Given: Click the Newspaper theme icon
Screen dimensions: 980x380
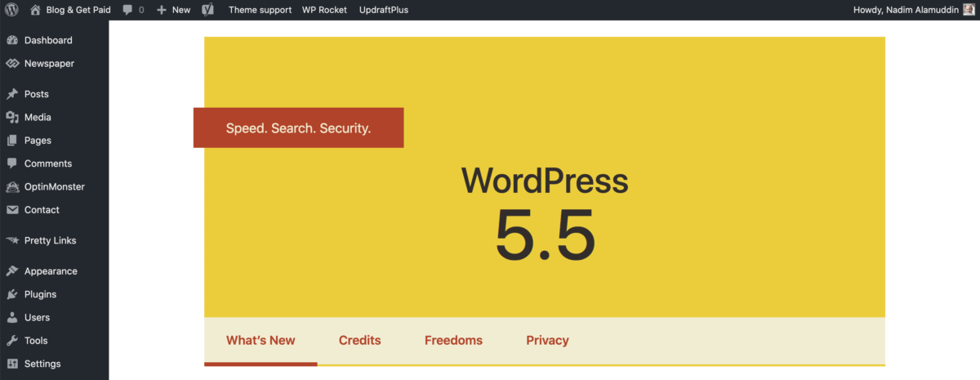Looking at the screenshot, I should point(12,63).
